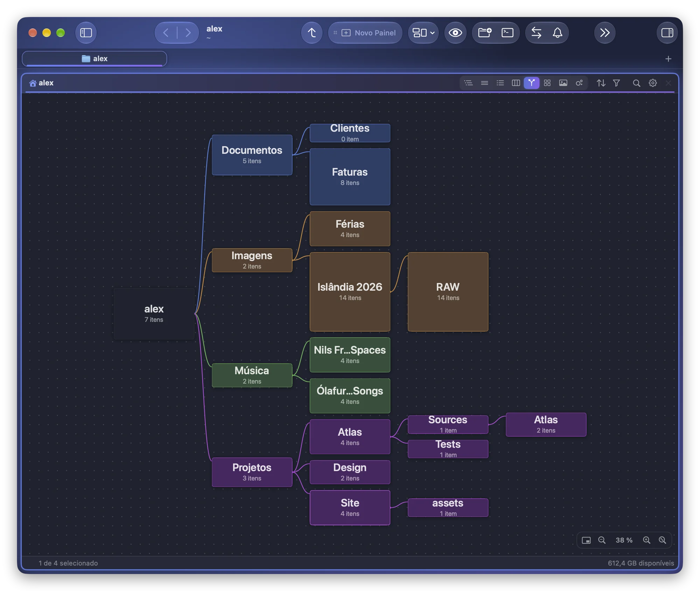Open notifications bell
700x591 pixels.
point(558,33)
